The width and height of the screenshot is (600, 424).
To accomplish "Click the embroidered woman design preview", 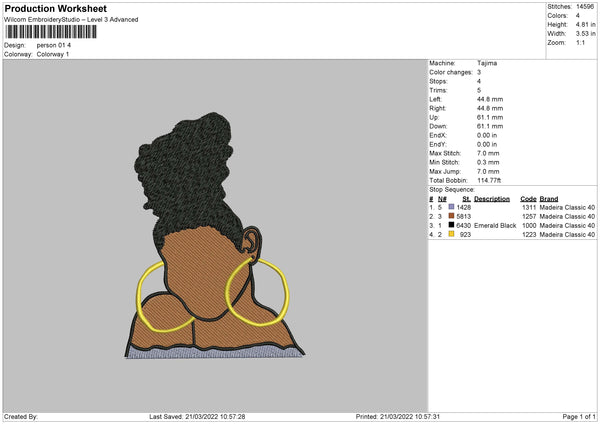I will pos(215,235).
